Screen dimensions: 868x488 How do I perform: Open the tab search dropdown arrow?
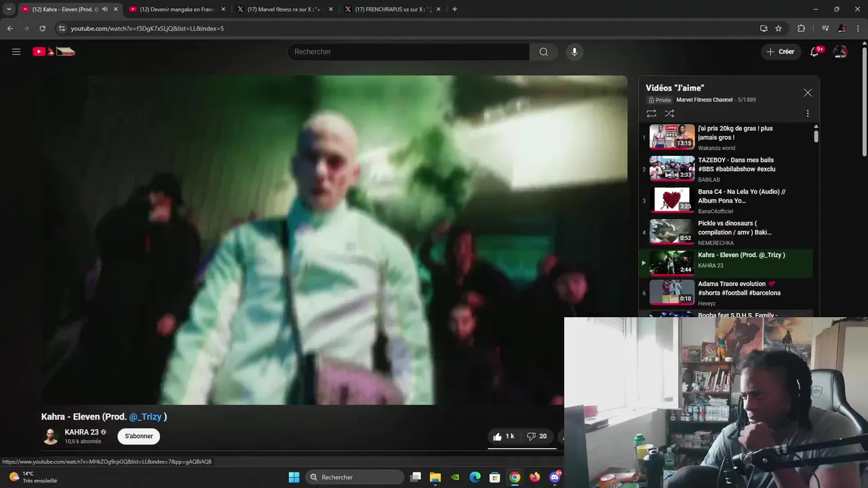9,9
